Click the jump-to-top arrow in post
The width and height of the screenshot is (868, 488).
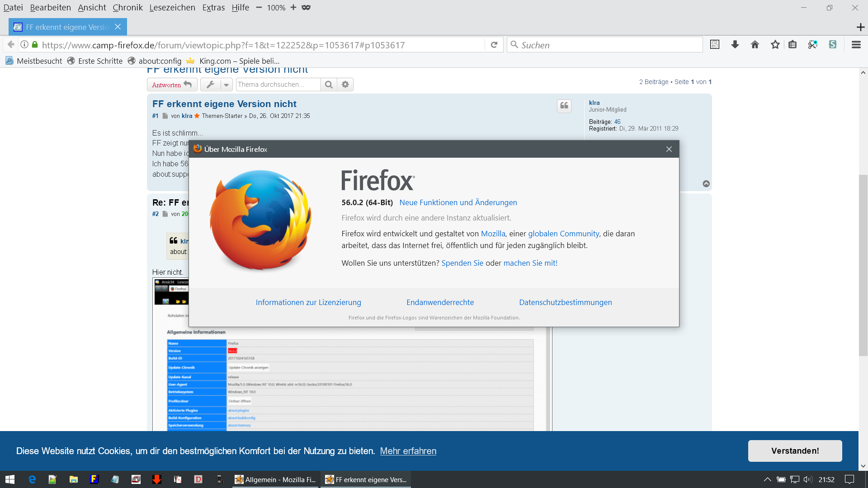706,183
